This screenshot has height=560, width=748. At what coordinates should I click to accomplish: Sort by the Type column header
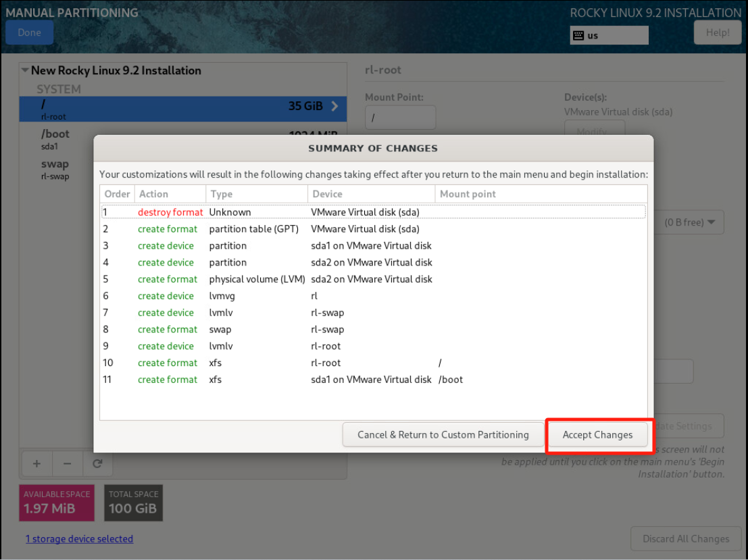tap(257, 194)
